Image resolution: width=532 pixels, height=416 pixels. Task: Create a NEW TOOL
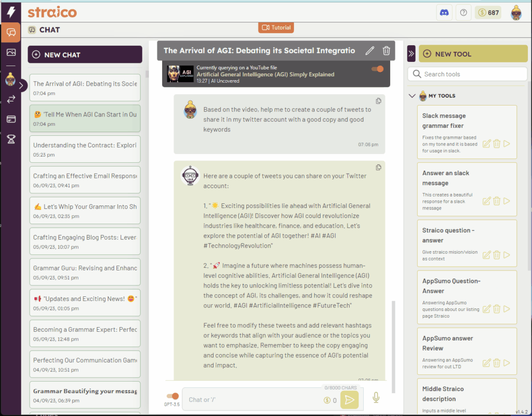coord(473,54)
